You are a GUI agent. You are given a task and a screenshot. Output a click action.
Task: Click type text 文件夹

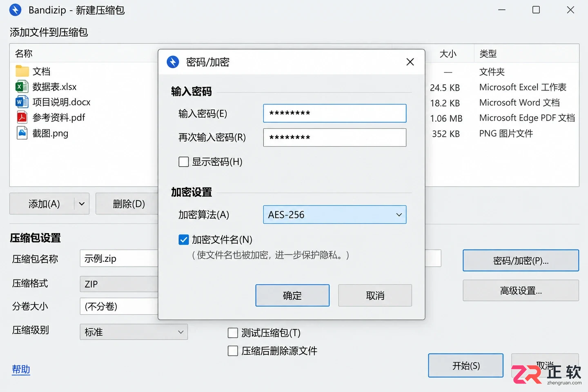(492, 72)
